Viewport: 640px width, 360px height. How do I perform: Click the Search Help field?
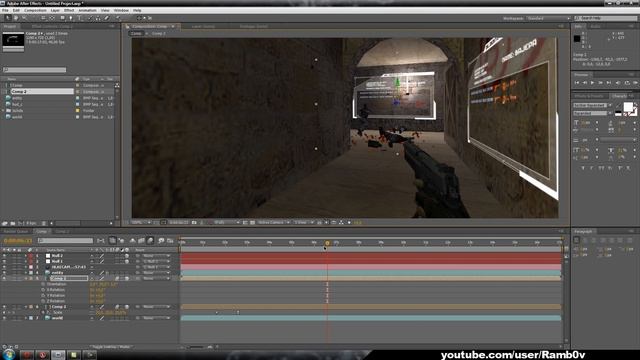pos(606,18)
